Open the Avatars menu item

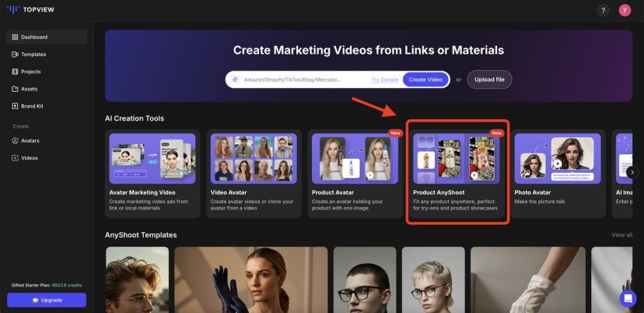(x=47, y=141)
